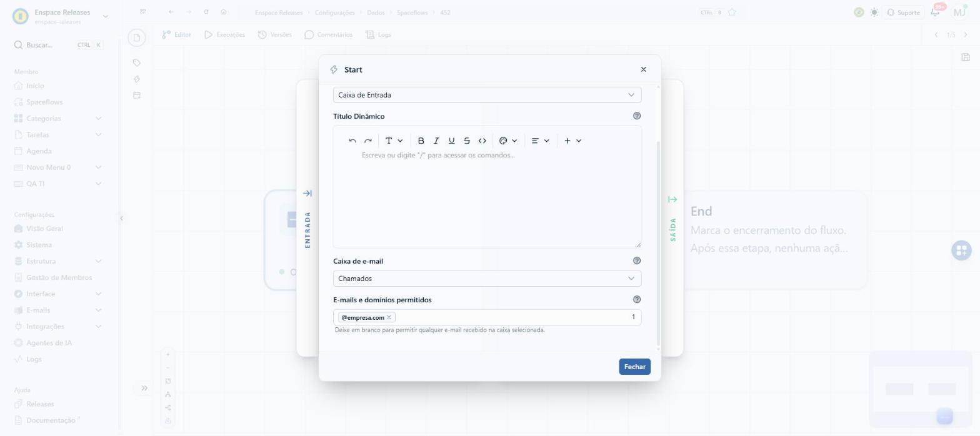This screenshot has height=436, width=980.
Task: Open text style dropdown in editor toolbar
Action: tap(394, 141)
